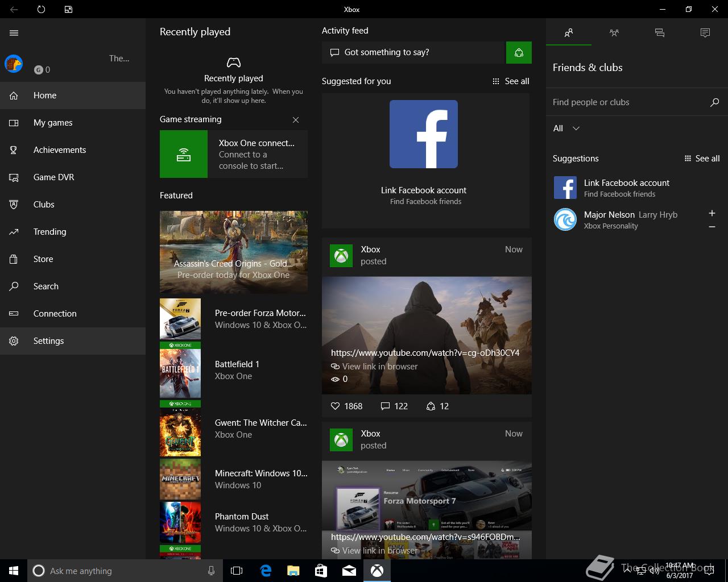728x582 pixels.
Task: Open Game DVR section
Action: pyautogui.click(x=73, y=177)
